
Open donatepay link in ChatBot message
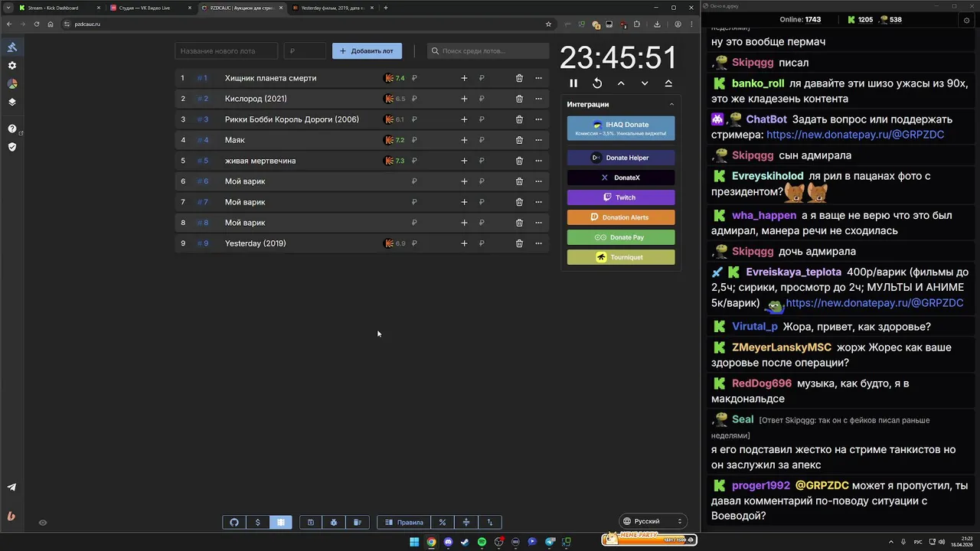(x=855, y=135)
